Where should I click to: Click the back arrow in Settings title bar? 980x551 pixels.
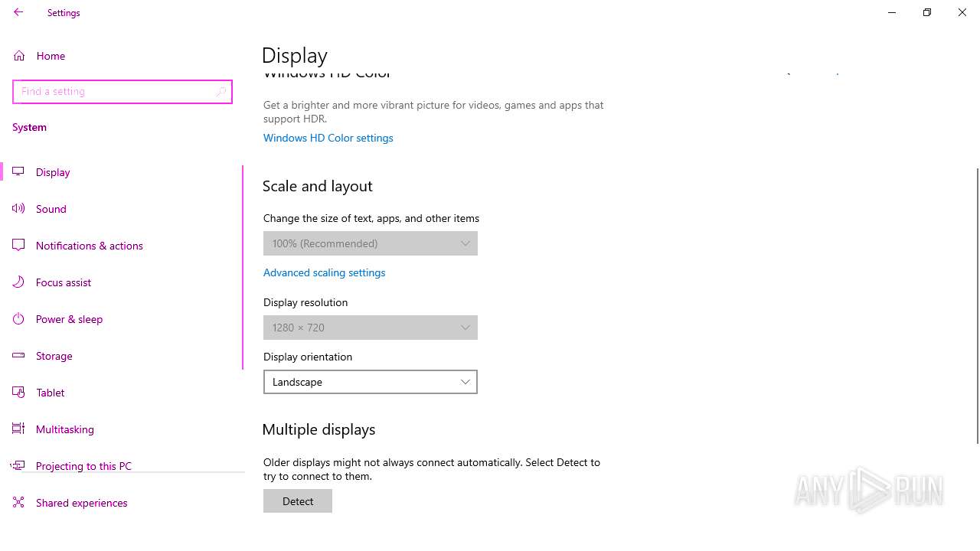(18, 12)
